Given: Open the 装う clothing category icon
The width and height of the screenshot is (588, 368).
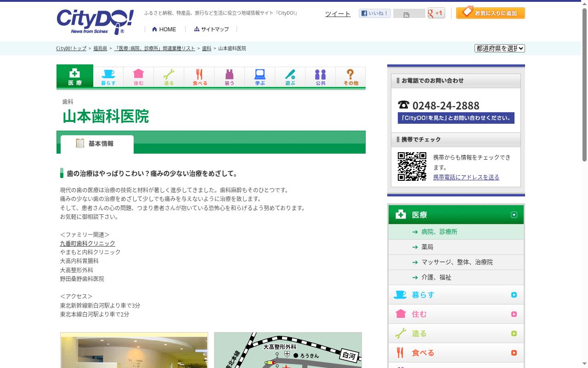Looking at the screenshot, I should [x=230, y=77].
